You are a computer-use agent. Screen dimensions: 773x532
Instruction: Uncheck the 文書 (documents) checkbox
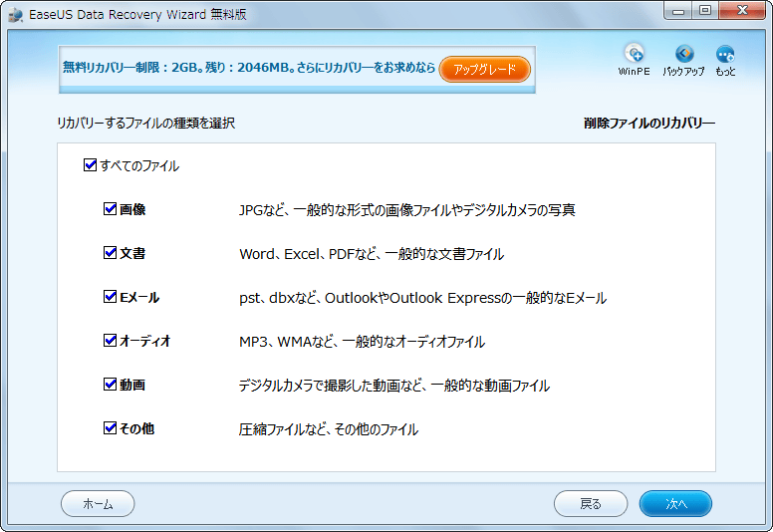110,253
